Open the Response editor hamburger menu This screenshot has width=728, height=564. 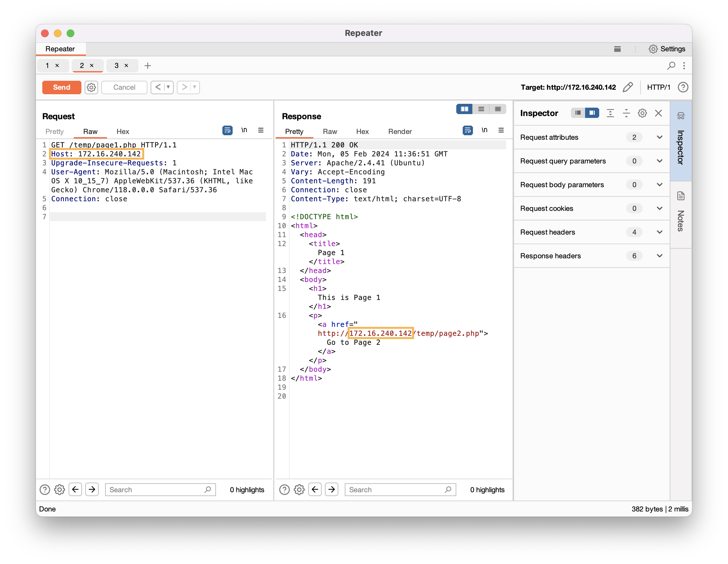pyautogui.click(x=501, y=130)
